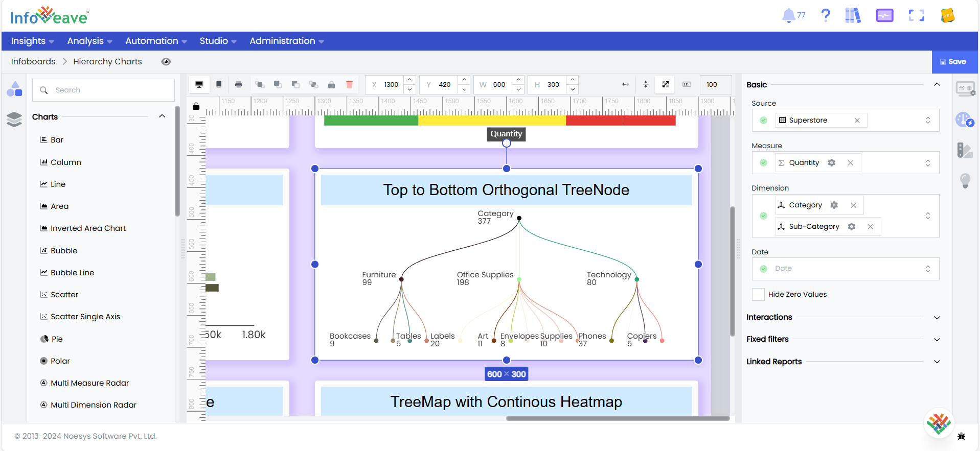Open the Studio menu
980x451 pixels.
pos(218,41)
